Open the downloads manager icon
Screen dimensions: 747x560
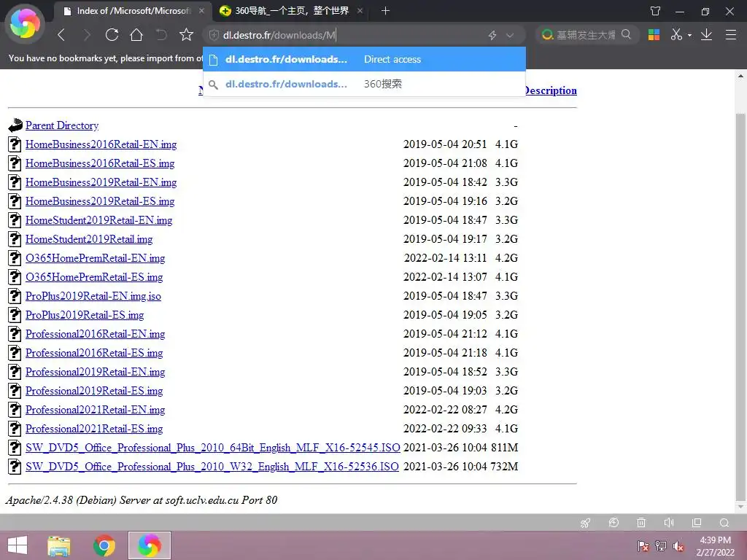(706, 34)
